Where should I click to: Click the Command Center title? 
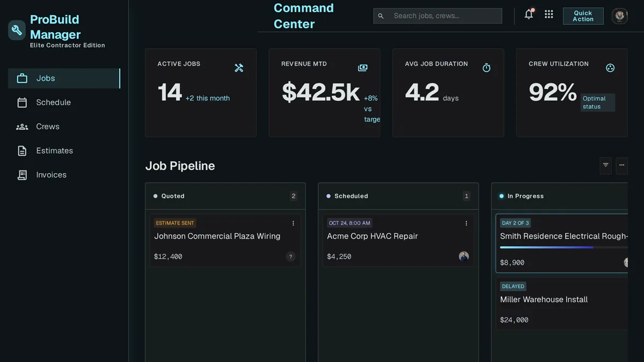[304, 16]
